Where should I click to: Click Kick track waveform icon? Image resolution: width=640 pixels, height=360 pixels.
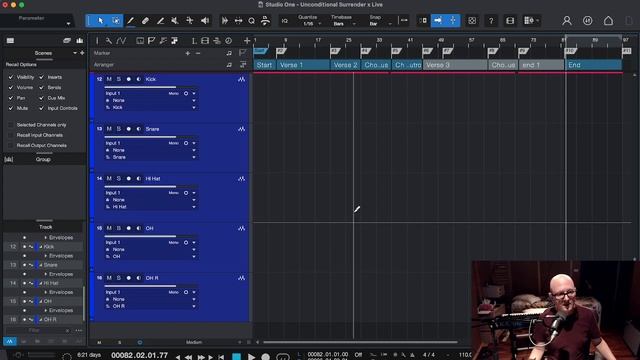coord(241,79)
